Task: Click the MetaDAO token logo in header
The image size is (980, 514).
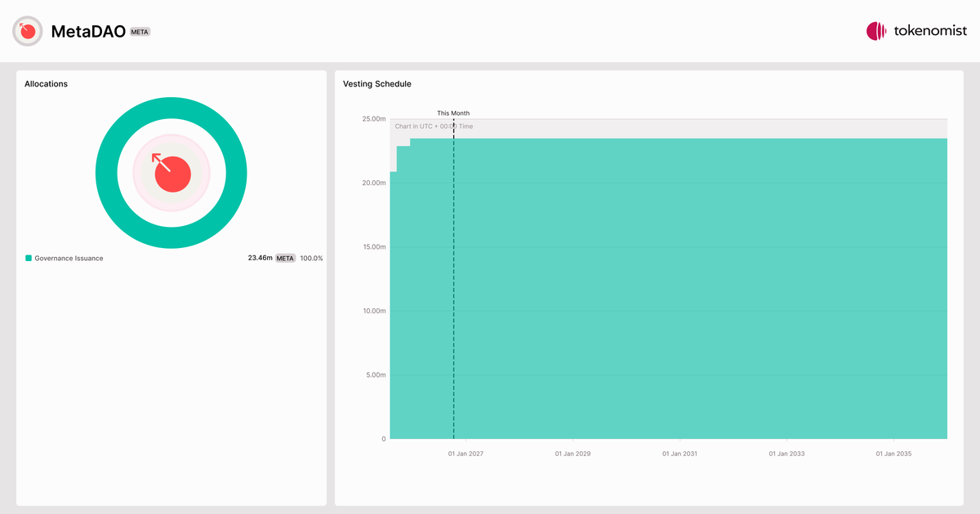Action: click(28, 31)
